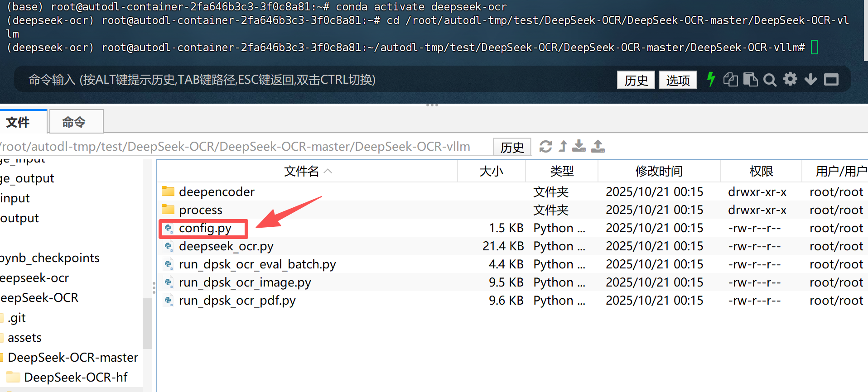Image resolution: width=868 pixels, height=392 pixels.
Task: Select output folder in tree
Action: pos(19,218)
